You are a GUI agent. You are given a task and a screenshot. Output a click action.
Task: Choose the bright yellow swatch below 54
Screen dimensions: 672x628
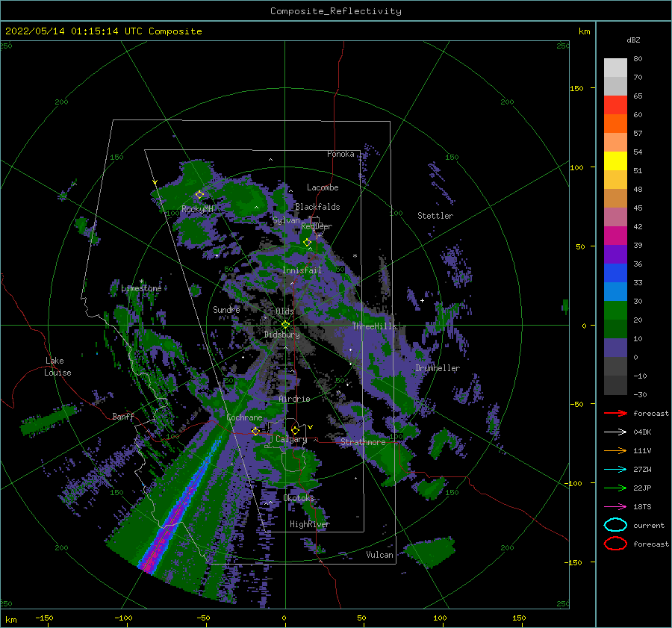(x=615, y=161)
